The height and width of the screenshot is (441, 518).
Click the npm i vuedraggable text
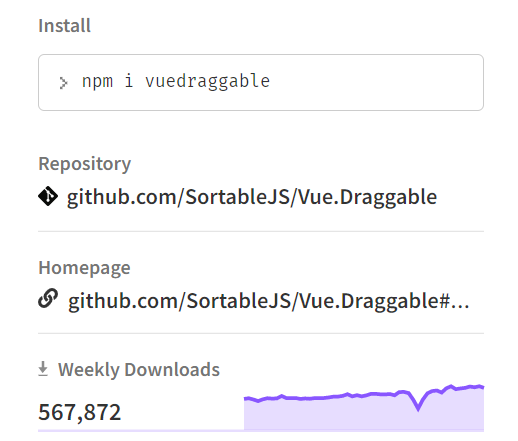176,81
